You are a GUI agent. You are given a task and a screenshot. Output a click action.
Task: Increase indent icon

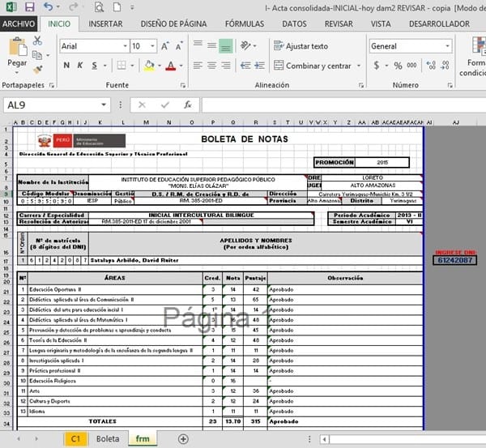pyautogui.click(x=259, y=66)
